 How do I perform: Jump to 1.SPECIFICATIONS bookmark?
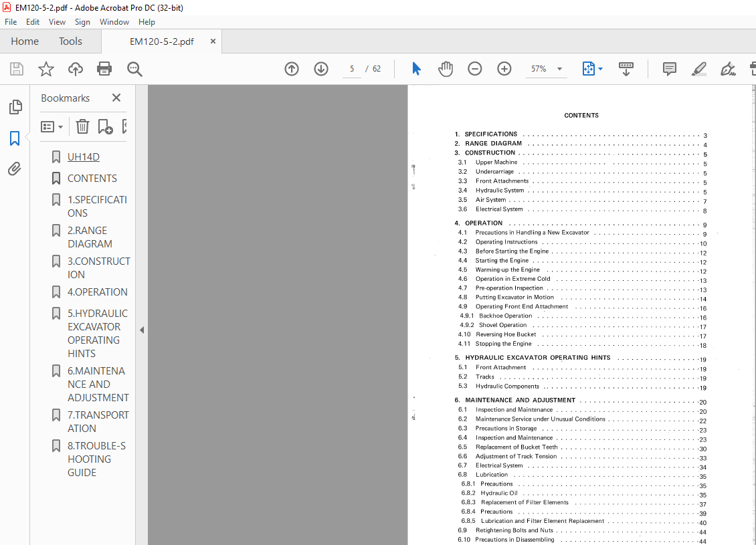[98, 206]
